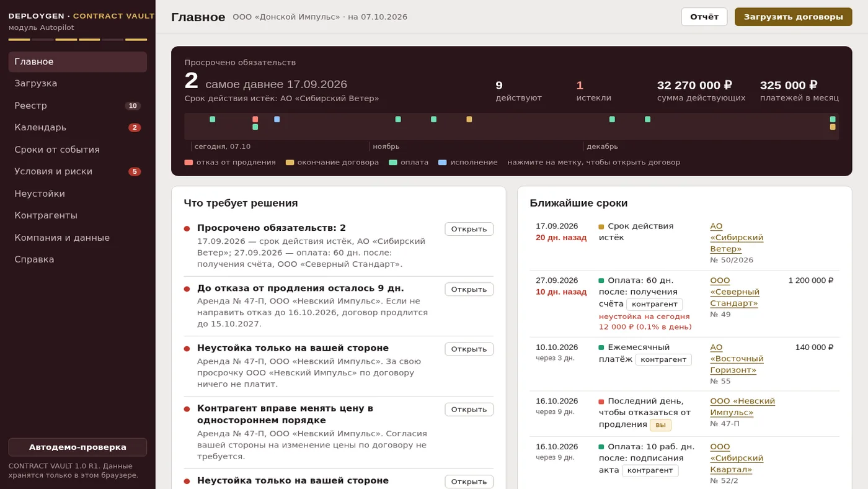Click the Автодемо-проверка button
The image size is (868, 489).
coord(77,447)
